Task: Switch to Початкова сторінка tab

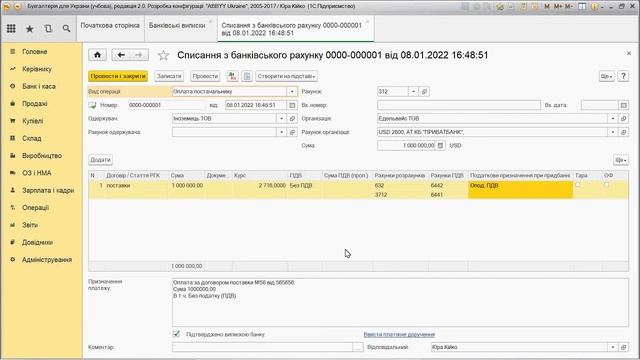Action: click(110, 25)
